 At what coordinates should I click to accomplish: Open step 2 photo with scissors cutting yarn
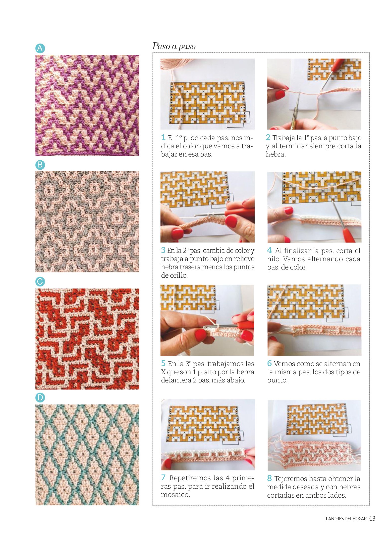coord(314,94)
